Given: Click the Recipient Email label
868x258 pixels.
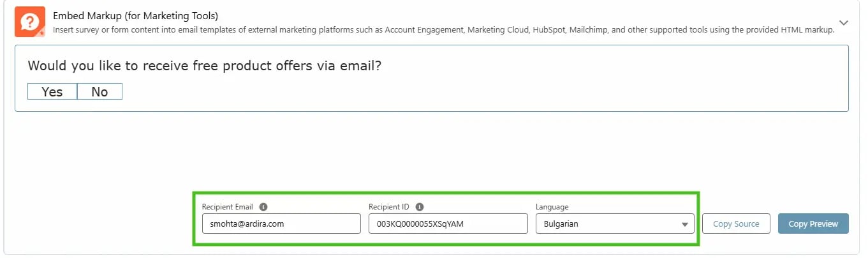Looking at the screenshot, I should (x=228, y=207).
